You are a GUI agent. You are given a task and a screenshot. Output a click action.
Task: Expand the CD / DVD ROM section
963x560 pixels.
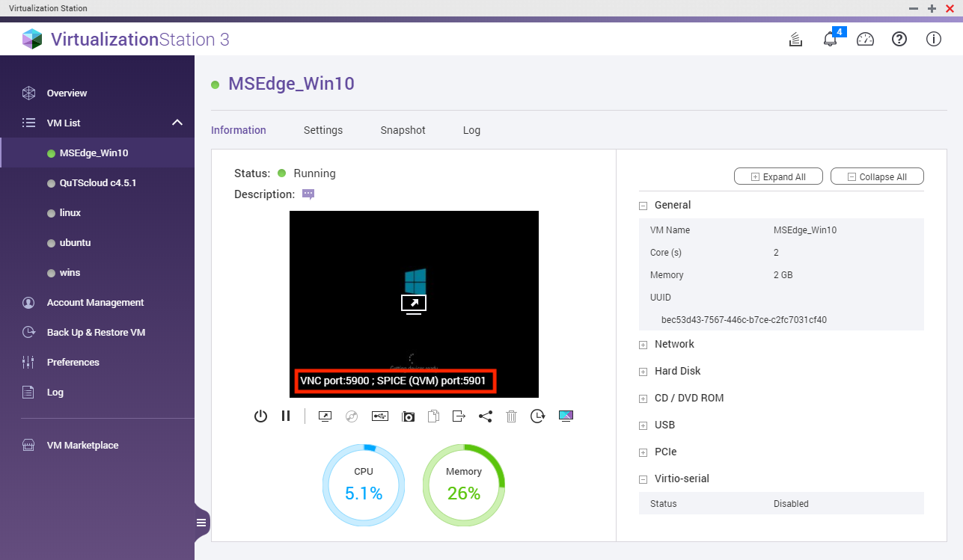[x=643, y=399]
